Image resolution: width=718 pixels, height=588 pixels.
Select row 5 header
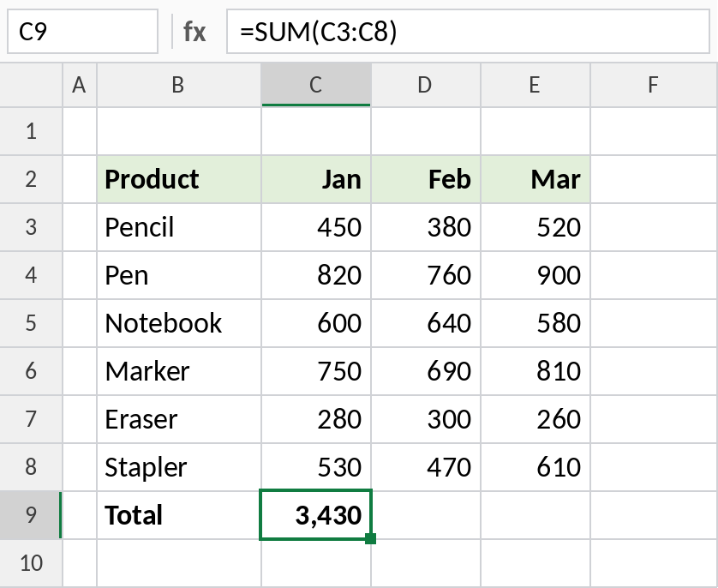coord(31,323)
